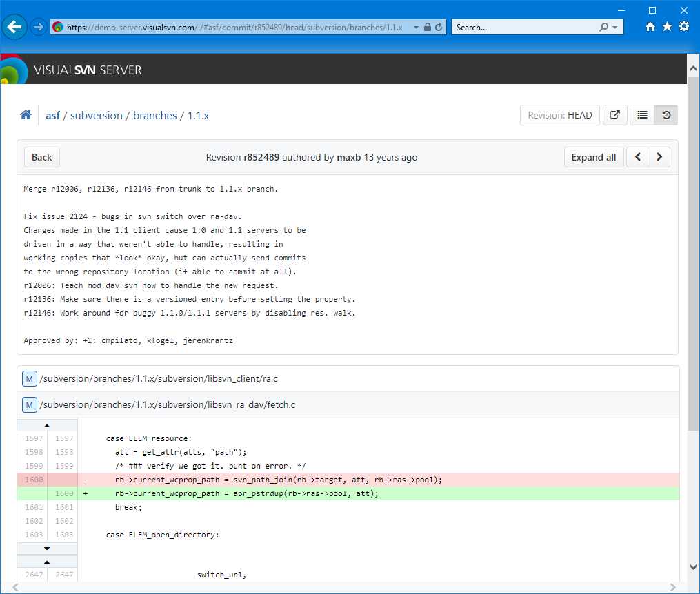The height and width of the screenshot is (594, 700).
Task: Click 'case ELEM_open_directory:' line
Action: [x=163, y=535]
